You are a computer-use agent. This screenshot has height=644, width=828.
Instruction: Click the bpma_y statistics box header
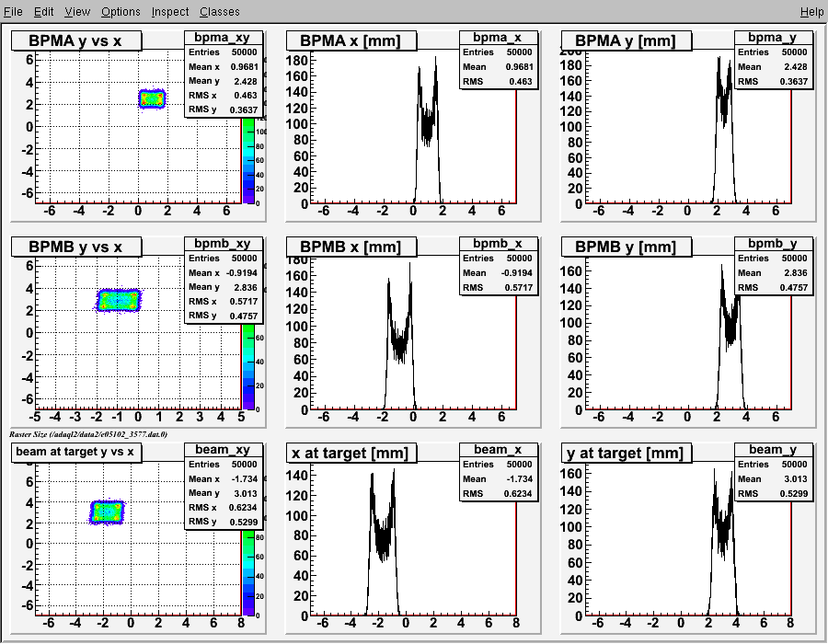[773, 38]
